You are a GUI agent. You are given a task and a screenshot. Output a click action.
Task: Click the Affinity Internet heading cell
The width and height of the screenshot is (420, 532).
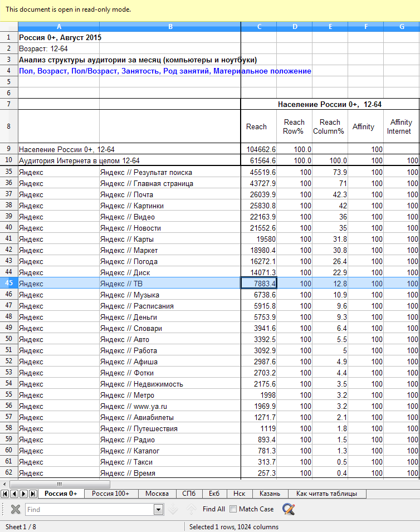(x=401, y=126)
